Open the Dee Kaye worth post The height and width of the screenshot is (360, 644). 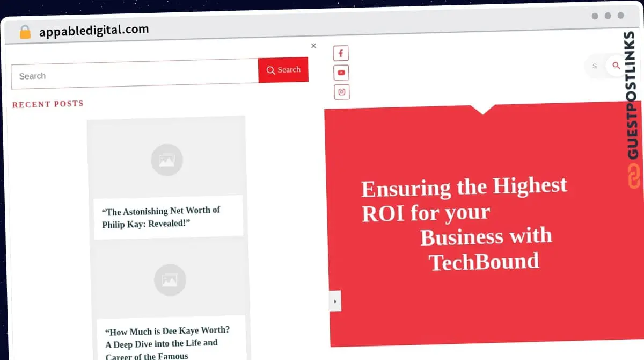coord(167,342)
